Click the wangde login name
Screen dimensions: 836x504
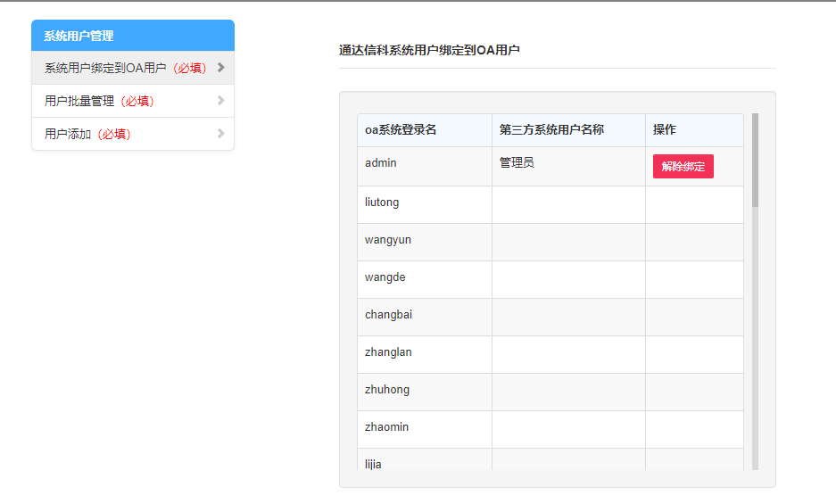tap(385, 277)
